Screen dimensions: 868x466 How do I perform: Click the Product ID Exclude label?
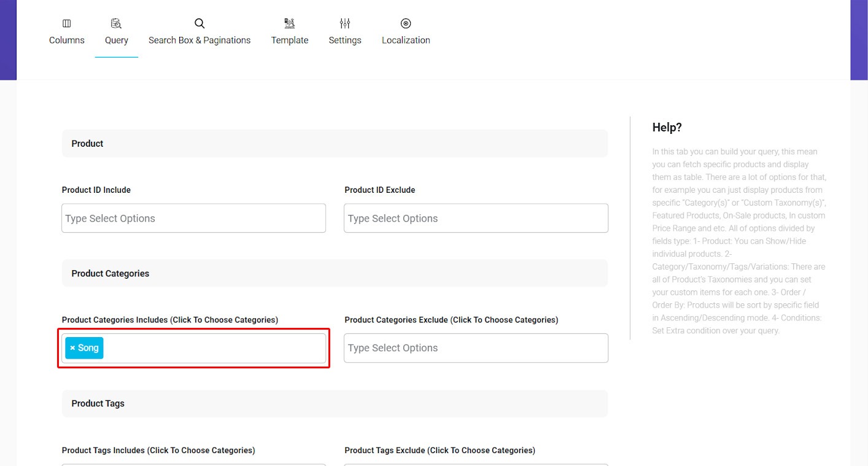coord(380,190)
